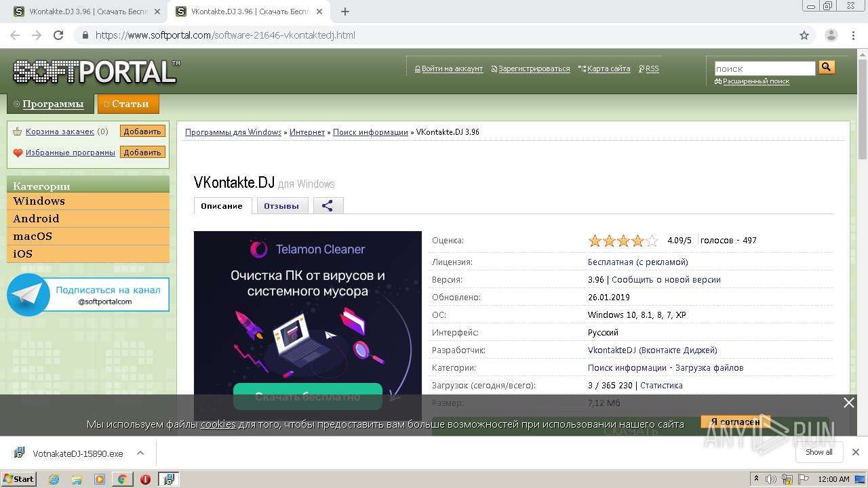Viewport: 868px width, 488px height.
Task: Open 'Поиск информации' breadcrumb link
Action: 370,132
